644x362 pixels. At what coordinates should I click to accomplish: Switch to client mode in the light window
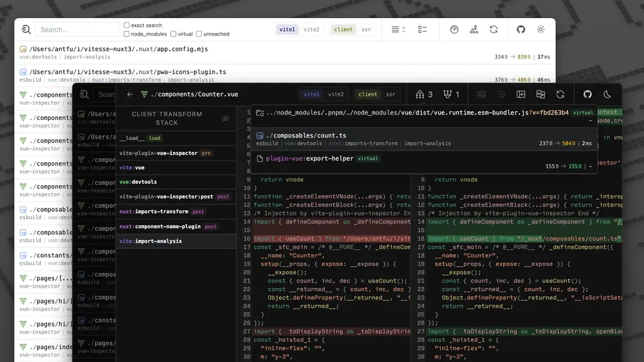pos(343,29)
